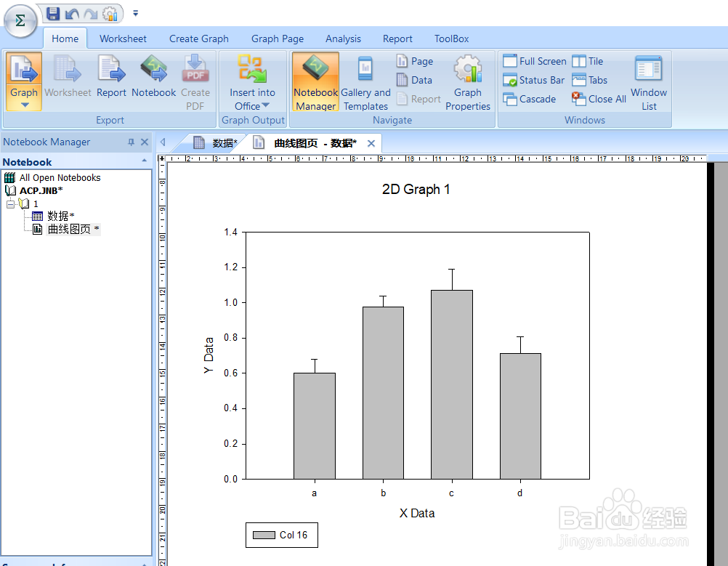The image size is (728, 566).
Task: Switch to the Home ribbon tab
Action: tap(65, 39)
